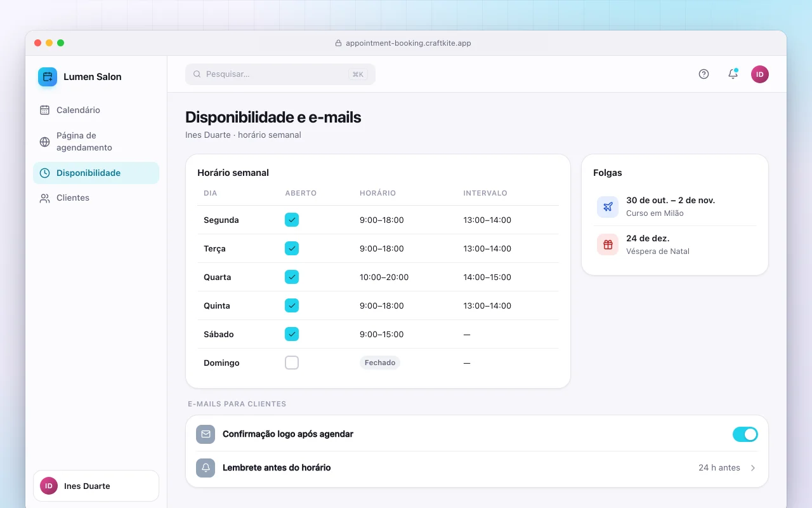Viewport: 812px width, 508px height.
Task: Open the ID profile avatar in header
Action: click(760, 74)
